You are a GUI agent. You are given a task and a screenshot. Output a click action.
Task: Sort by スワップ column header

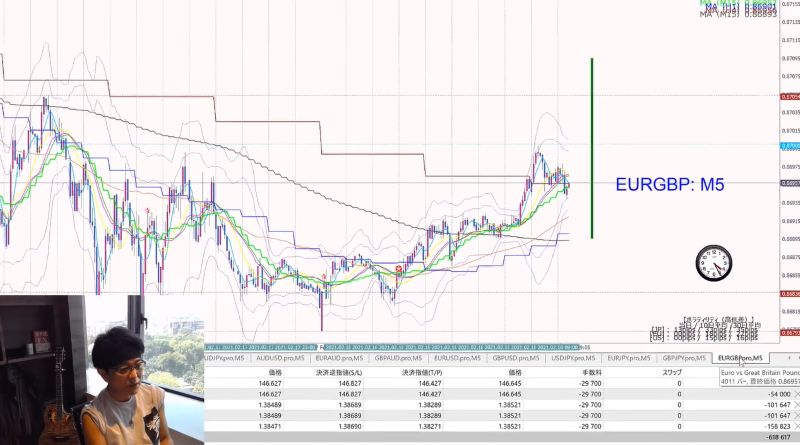(x=671, y=373)
